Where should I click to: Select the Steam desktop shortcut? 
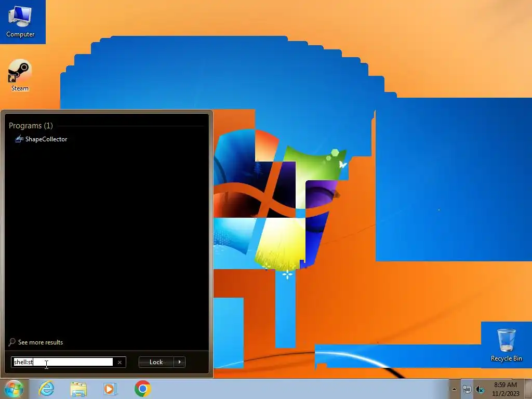click(x=20, y=75)
